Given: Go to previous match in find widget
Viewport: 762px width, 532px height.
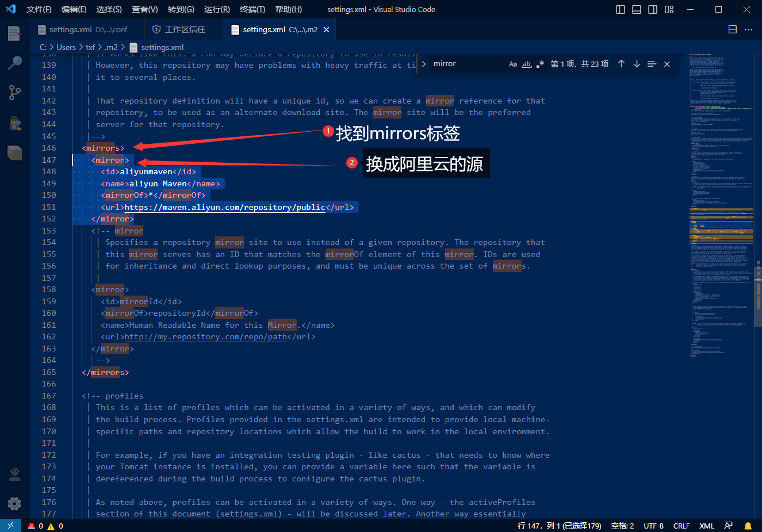Looking at the screenshot, I should tap(621, 64).
